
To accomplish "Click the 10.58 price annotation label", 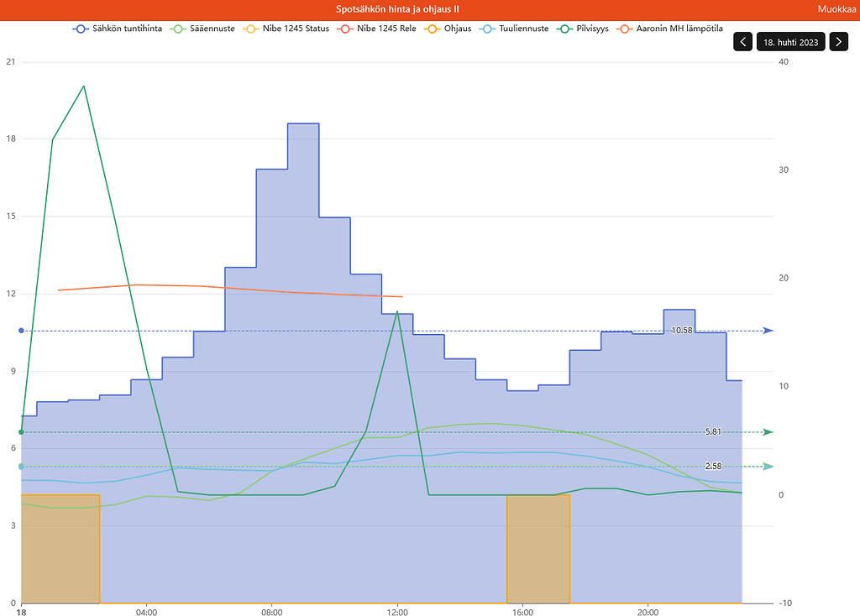I will pos(681,330).
